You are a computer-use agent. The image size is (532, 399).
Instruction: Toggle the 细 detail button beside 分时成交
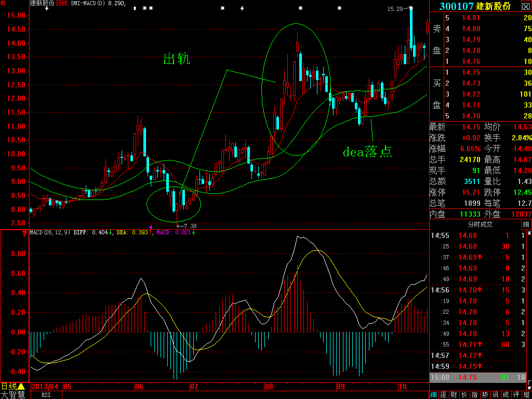point(526,224)
